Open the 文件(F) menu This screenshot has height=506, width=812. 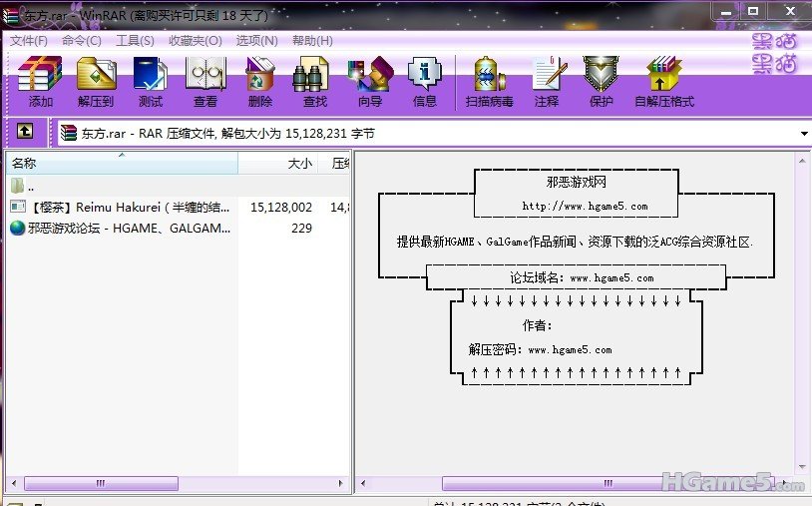pyautogui.click(x=29, y=41)
